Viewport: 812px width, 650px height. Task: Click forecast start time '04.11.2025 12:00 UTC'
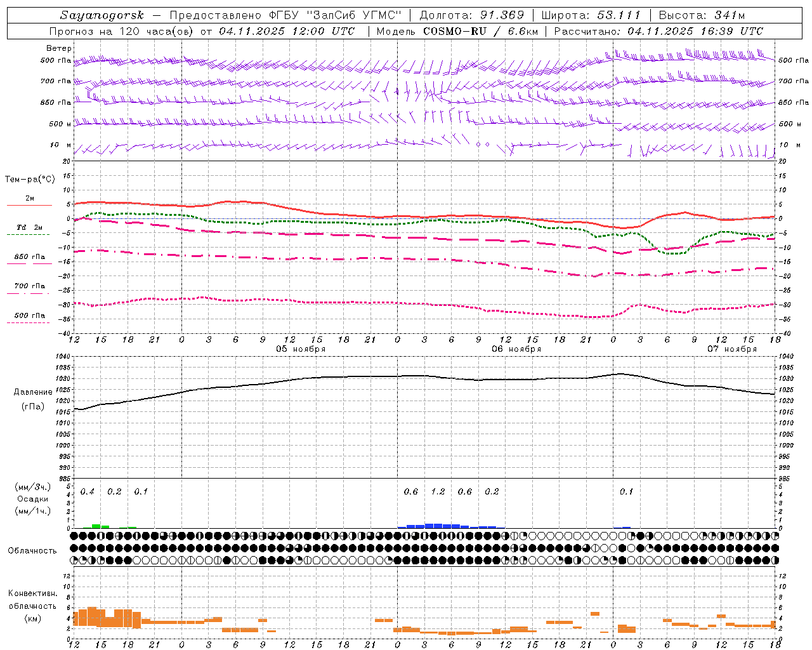(287, 31)
